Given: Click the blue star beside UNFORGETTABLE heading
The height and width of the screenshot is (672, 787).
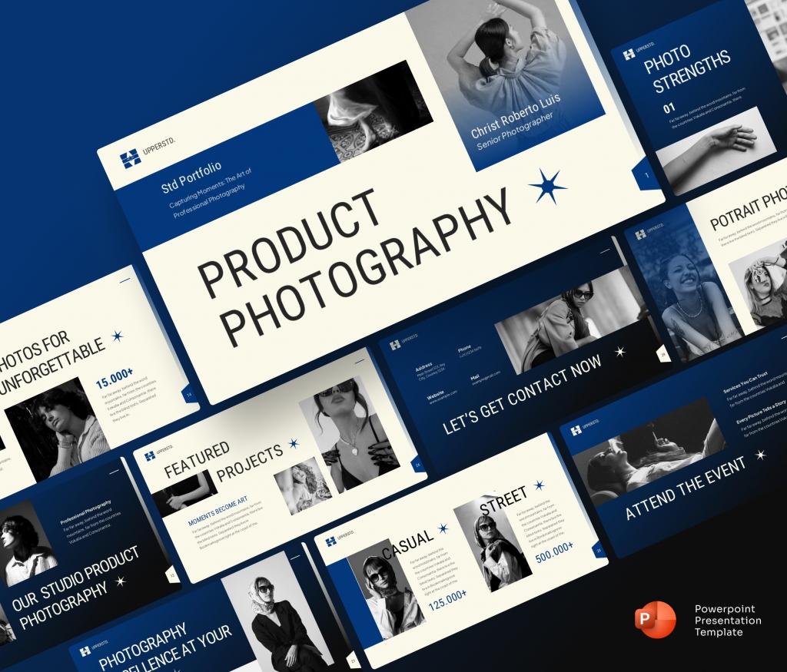Looking at the screenshot, I should click(x=118, y=336).
